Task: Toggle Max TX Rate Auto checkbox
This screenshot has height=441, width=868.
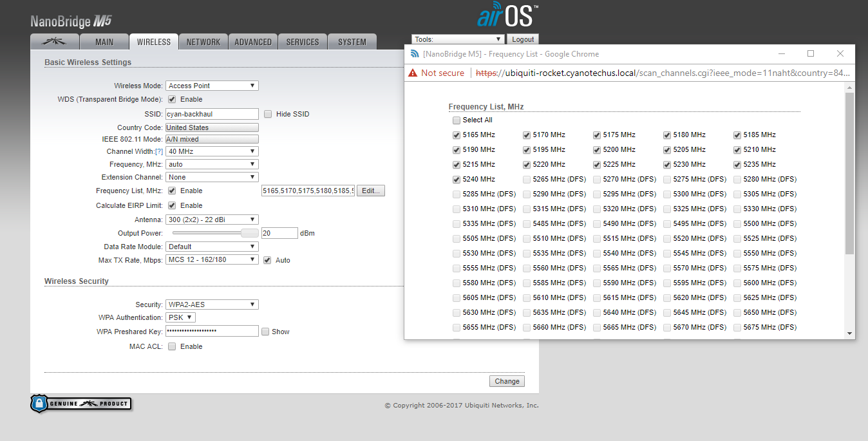Action: (267, 260)
